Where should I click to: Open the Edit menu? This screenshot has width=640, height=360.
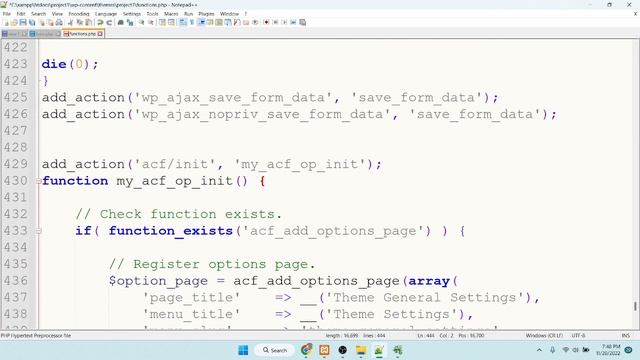pyautogui.click(x=21, y=14)
